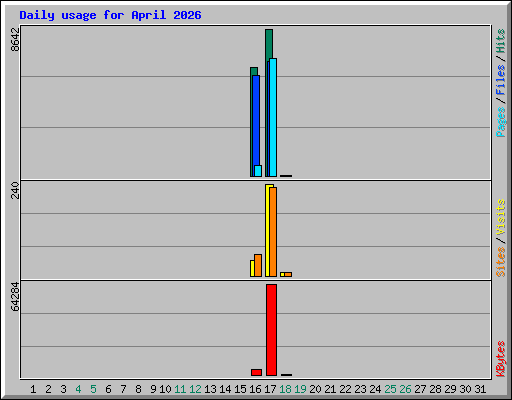This screenshot has width=512, height=400.
Task: Click day 18 on the x-axis
Action: coord(285,389)
